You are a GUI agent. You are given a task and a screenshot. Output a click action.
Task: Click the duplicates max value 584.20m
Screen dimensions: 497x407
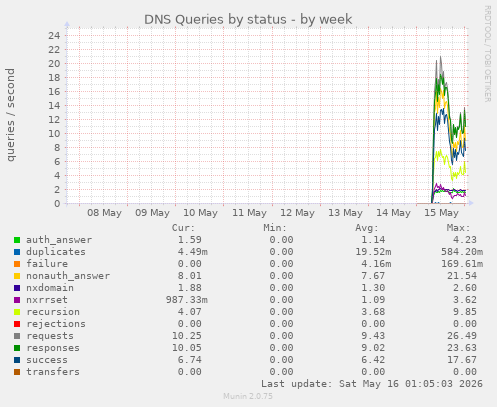click(462, 252)
